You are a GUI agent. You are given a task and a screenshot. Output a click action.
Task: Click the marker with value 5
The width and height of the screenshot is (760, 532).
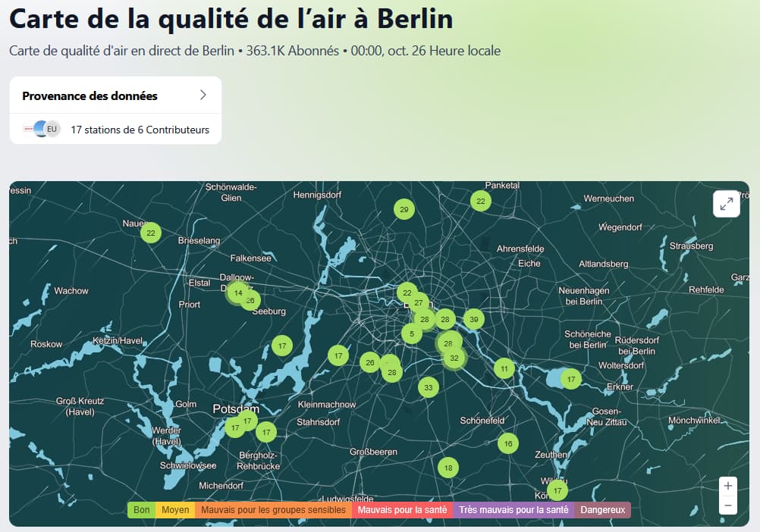tap(412, 333)
